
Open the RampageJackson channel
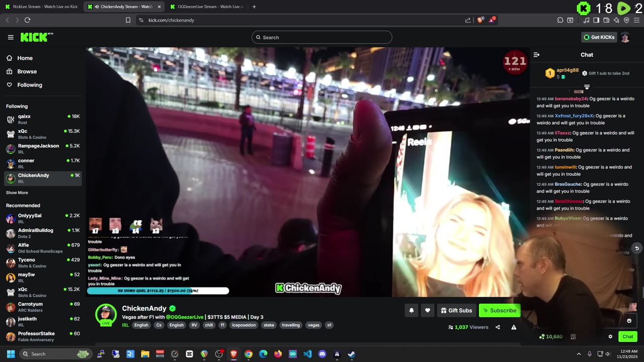pos(43,148)
